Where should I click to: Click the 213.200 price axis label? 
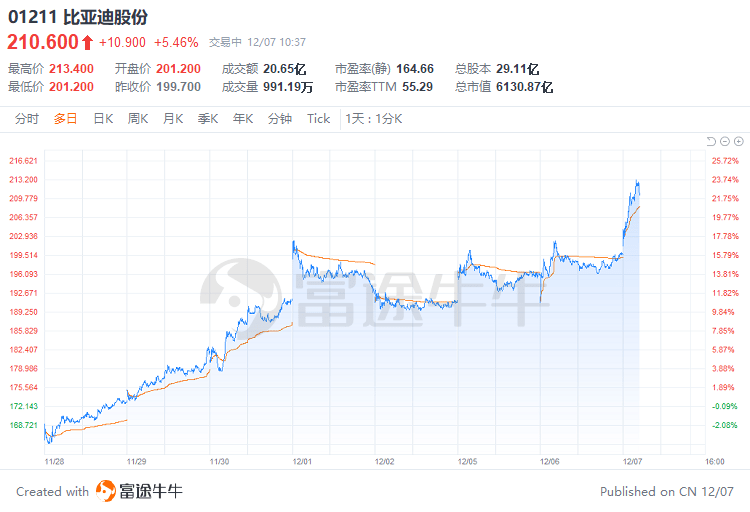click(23, 179)
